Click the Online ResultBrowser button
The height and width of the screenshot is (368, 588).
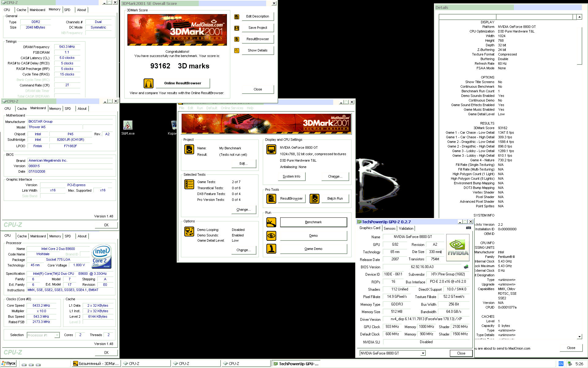tap(183, 83)
